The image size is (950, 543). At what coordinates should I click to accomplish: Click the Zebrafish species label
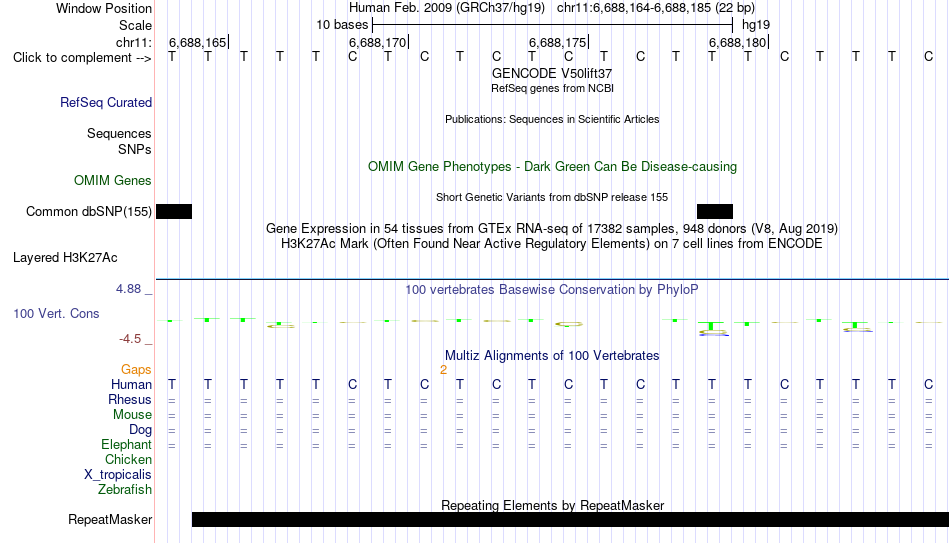point(125,489)
